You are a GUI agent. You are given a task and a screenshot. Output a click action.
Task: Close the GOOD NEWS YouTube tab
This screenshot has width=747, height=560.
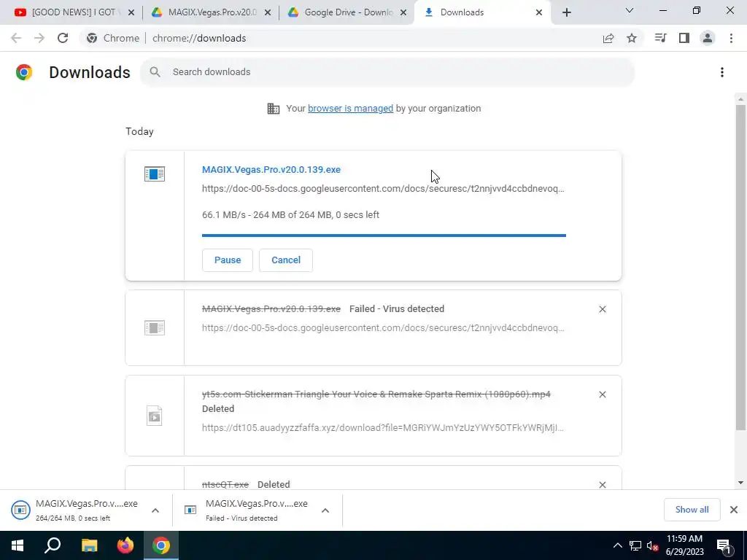[x=131, y=12]
